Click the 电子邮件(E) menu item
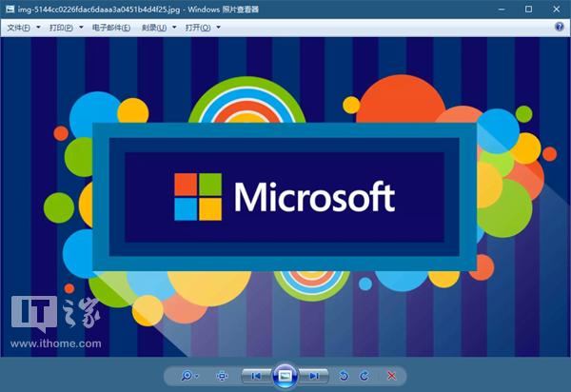The image size is (571, 392). click(111, 28)
